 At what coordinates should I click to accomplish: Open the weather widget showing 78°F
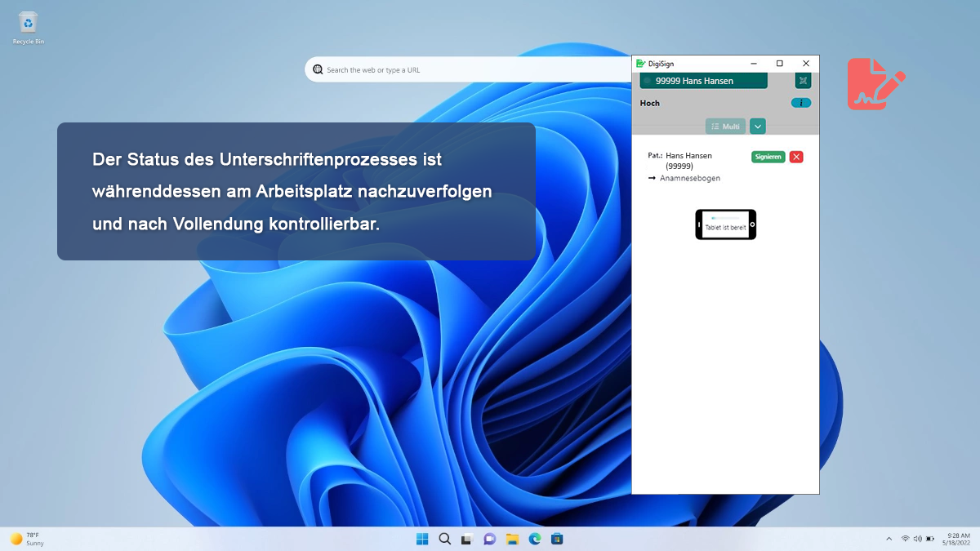click(x=28, y=539)
